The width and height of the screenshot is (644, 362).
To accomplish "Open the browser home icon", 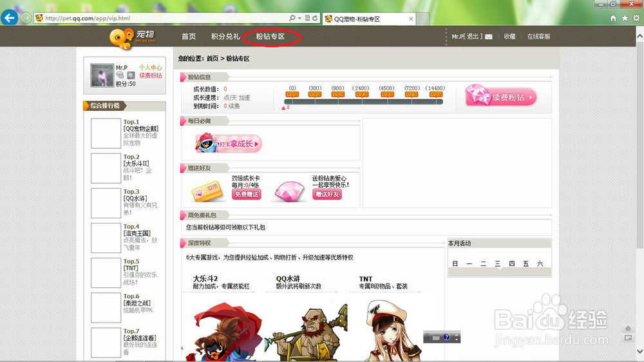I will click(x=613, y=18).
